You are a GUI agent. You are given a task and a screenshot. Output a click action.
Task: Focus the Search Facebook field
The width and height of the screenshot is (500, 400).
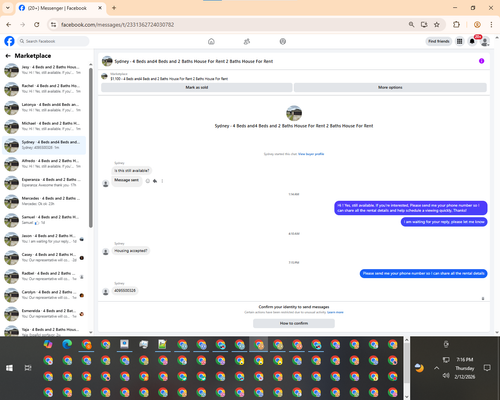pyautogui.click(x=53, y=41)
